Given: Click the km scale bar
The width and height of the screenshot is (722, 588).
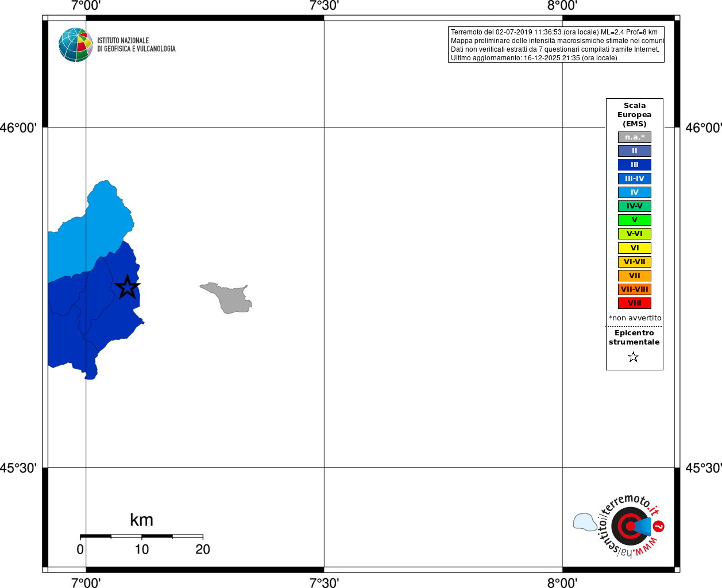Looking at the screenshot, I should click(x=141, y=536).
